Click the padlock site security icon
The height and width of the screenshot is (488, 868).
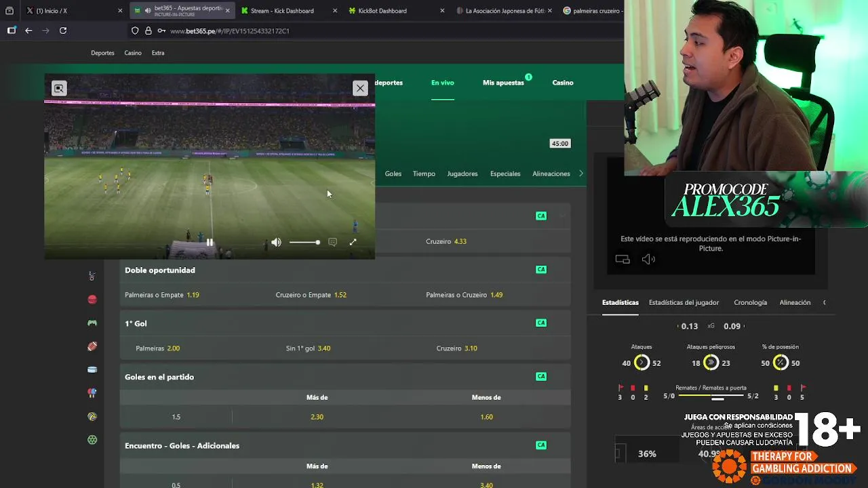click(x=148, y=30)
